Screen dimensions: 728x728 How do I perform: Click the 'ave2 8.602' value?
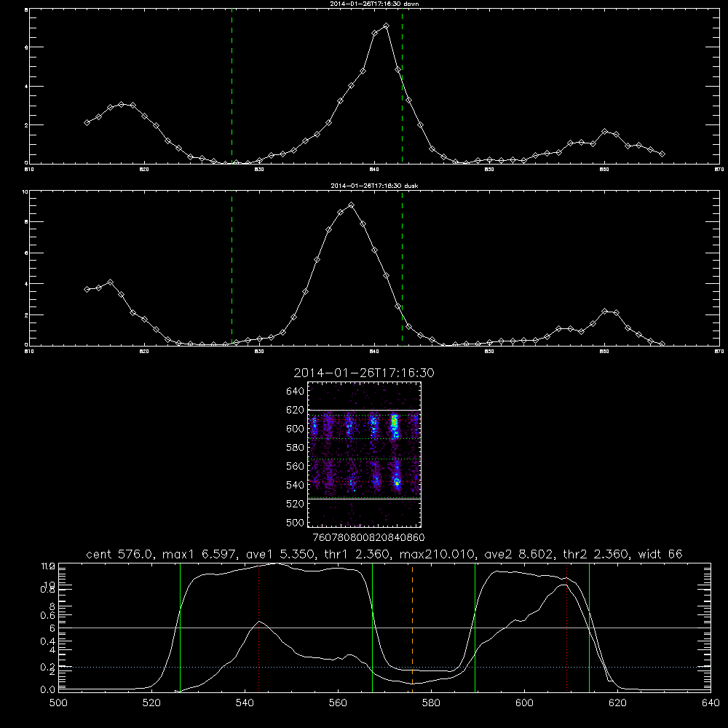[x=518, y=554]
